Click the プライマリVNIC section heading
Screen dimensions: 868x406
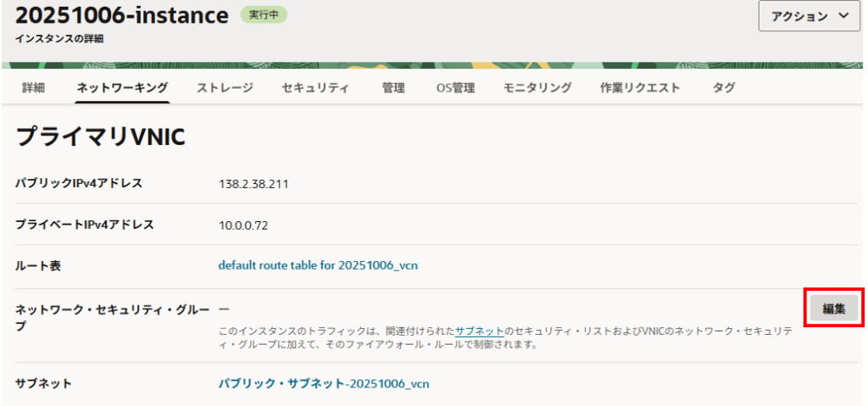click(100, 136)
